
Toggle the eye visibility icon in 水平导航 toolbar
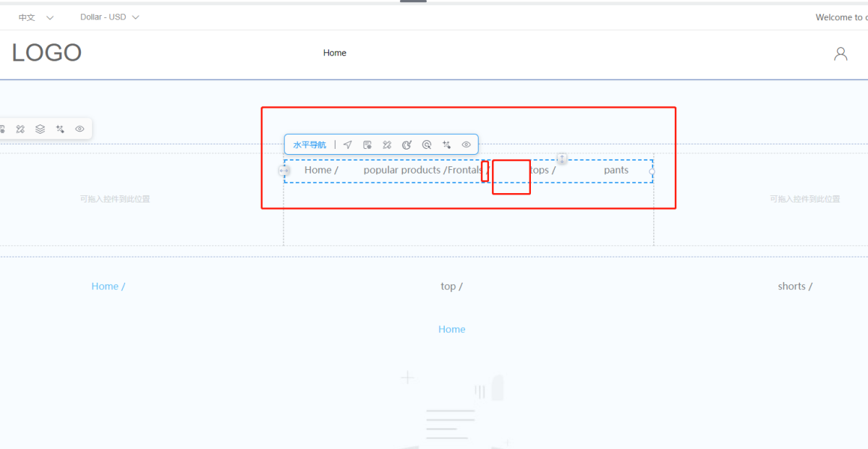click(467, 145)
